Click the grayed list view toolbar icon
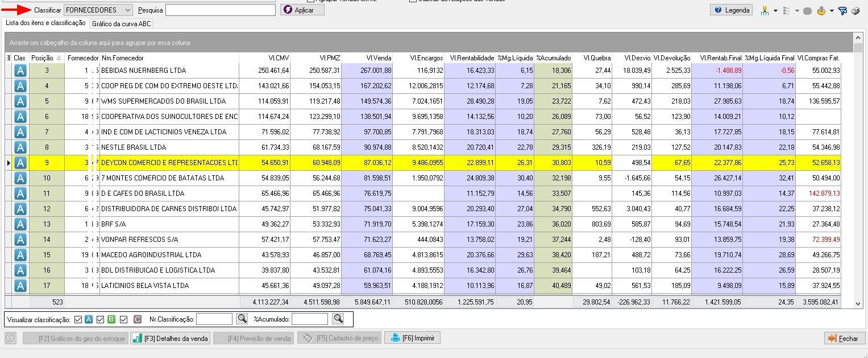The height and width of the screenshot is (358, 868). 787,10
